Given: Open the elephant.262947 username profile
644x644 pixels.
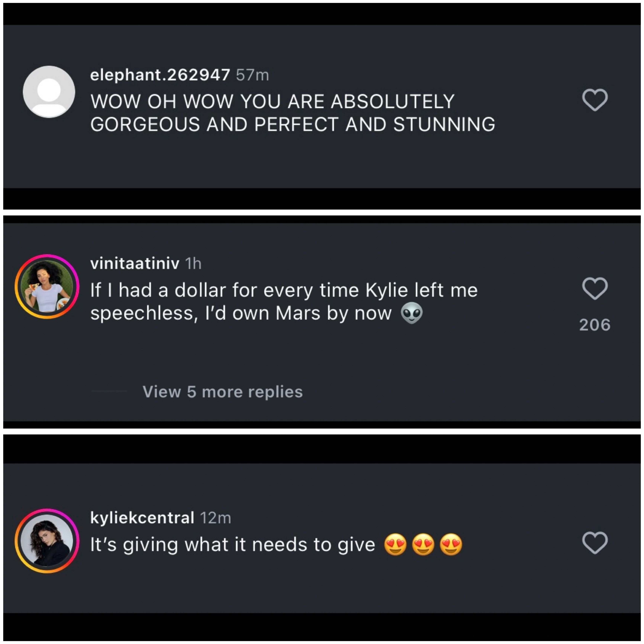Looking at the screenshot, I should pyautogui.click(x=160, y=75).
